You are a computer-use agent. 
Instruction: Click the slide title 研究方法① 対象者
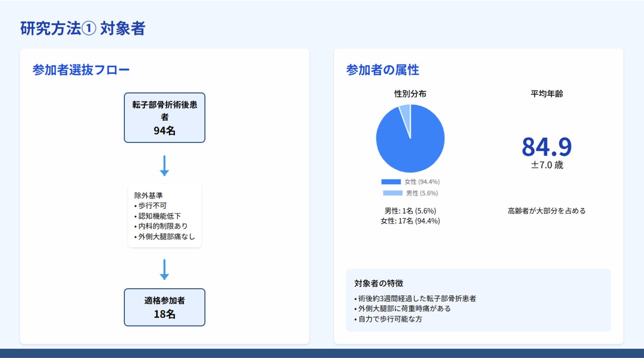pyautogui.click(x=83, y=28)
